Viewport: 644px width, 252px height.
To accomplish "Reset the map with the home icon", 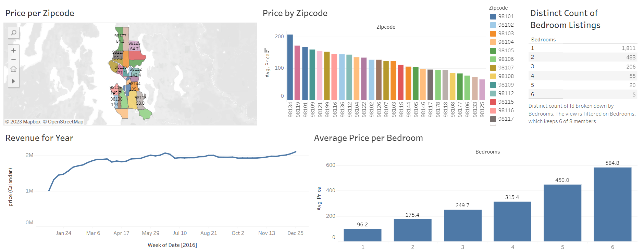I will click(x=13, y=69).
